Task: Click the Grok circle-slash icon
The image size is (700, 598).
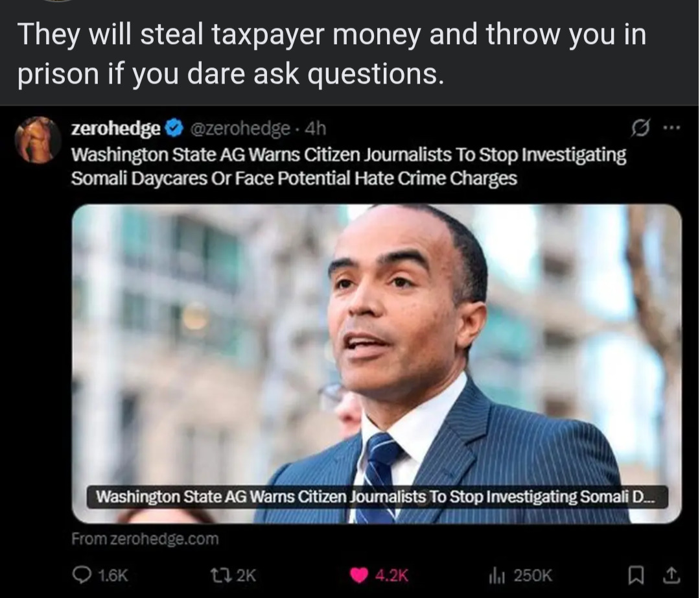Action: [x=640, y=128]
